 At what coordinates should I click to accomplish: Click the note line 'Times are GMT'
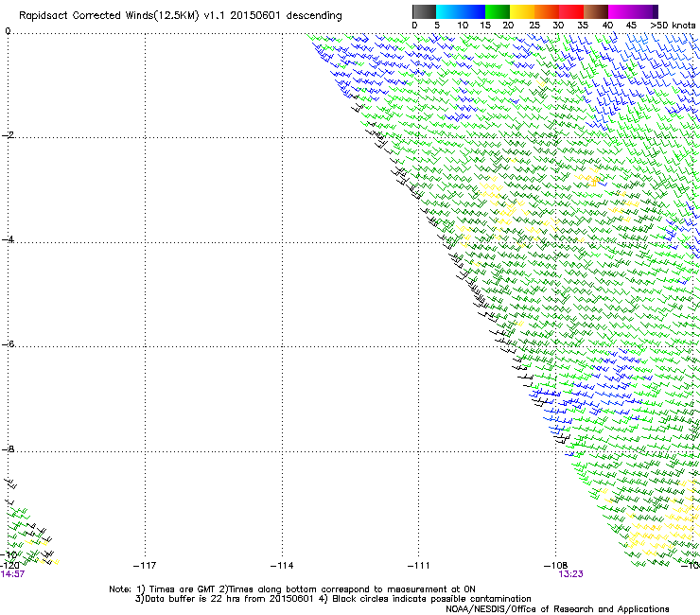pos(183,589)
